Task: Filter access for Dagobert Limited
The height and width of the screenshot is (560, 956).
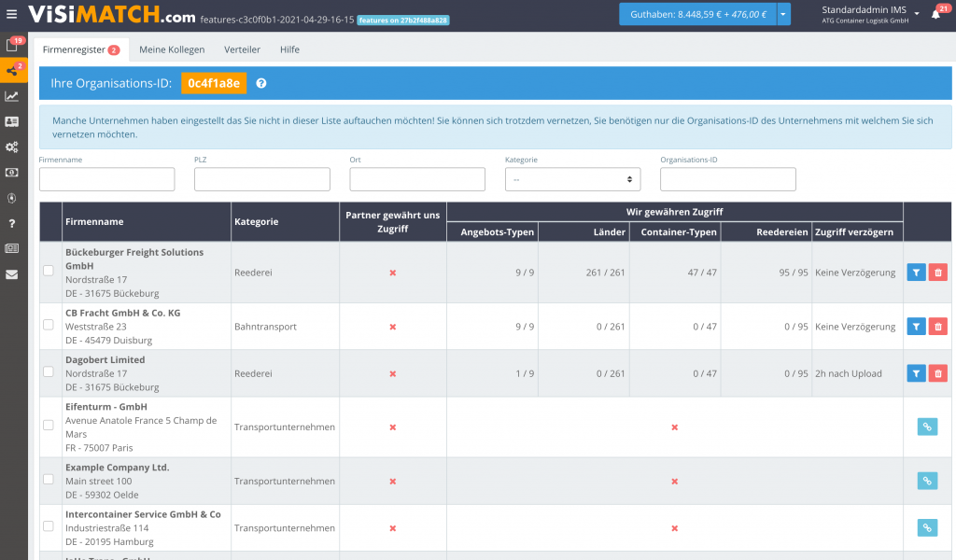Action: (x=916, y=373)
